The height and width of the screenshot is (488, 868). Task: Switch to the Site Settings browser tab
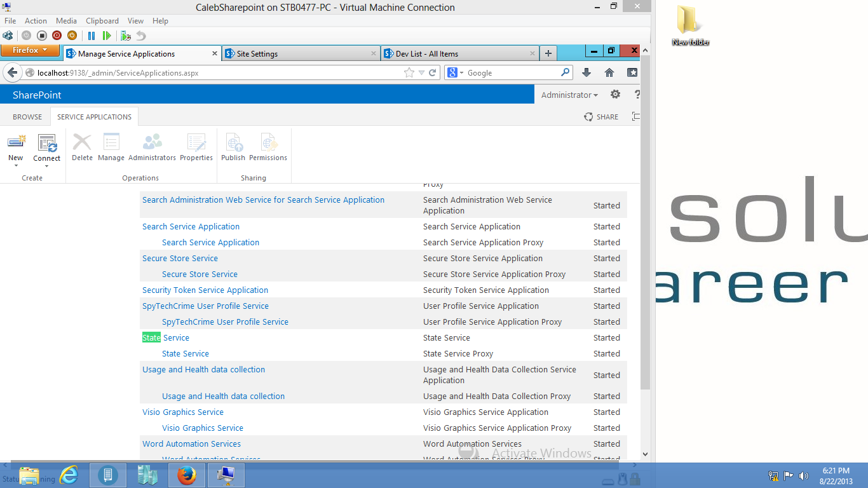pyautogui.click(x=301, y=54)
